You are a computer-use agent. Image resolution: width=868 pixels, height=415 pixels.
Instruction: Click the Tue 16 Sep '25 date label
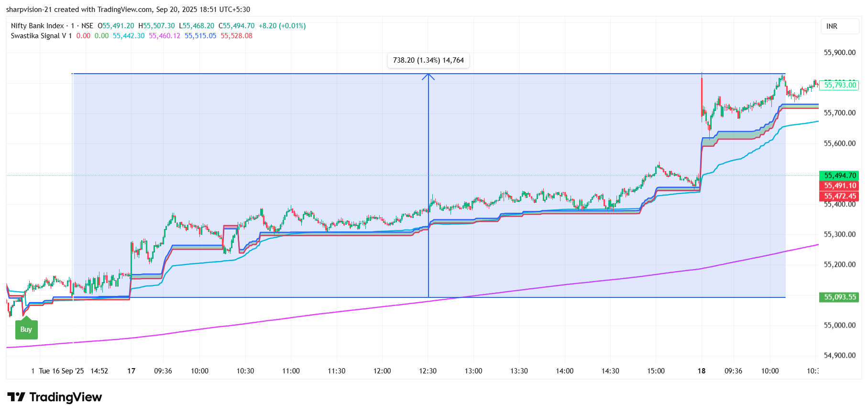[61, 371]
